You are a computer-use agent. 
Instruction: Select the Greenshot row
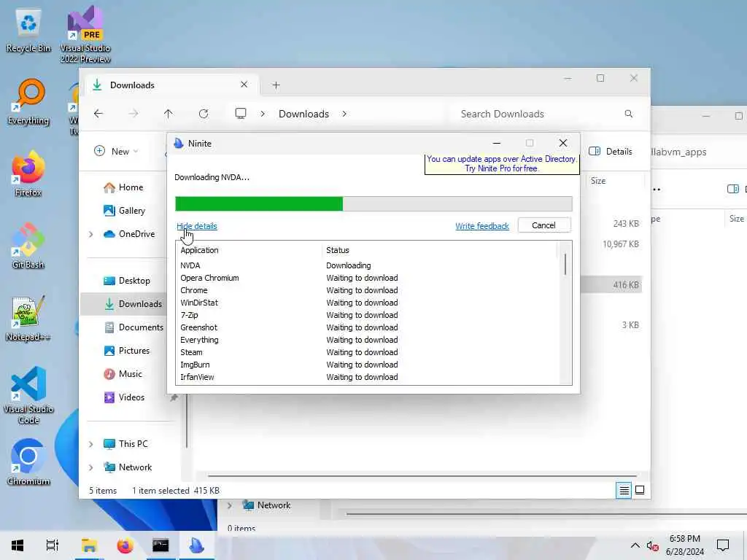pos(367,327)
